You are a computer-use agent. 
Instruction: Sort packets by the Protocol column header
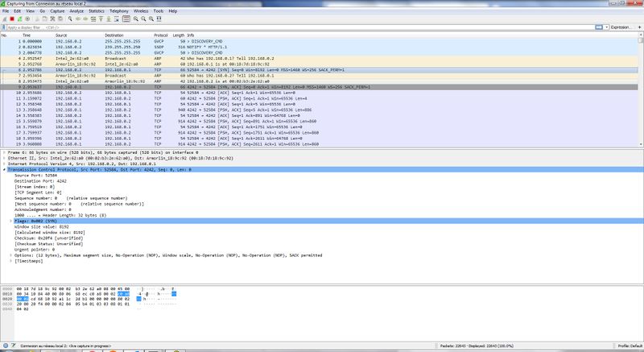click(160, 35)
